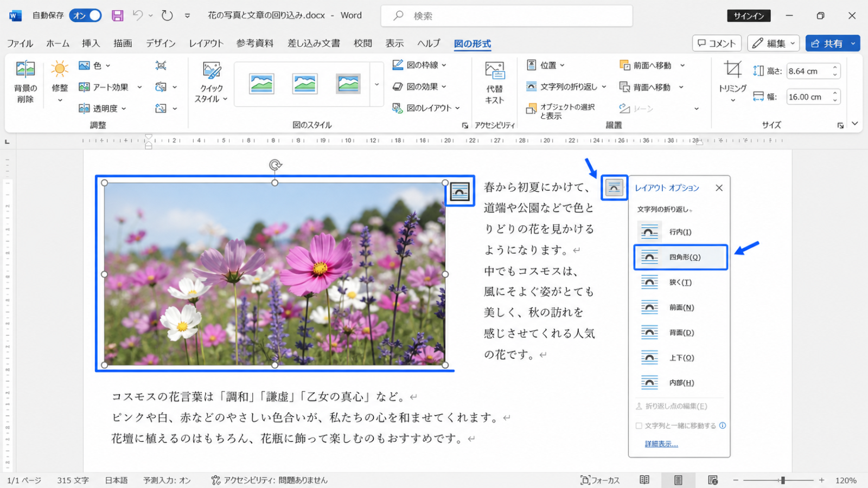Select print layout view icon
Screen dimensions: 868x488
tap(678, 480)
